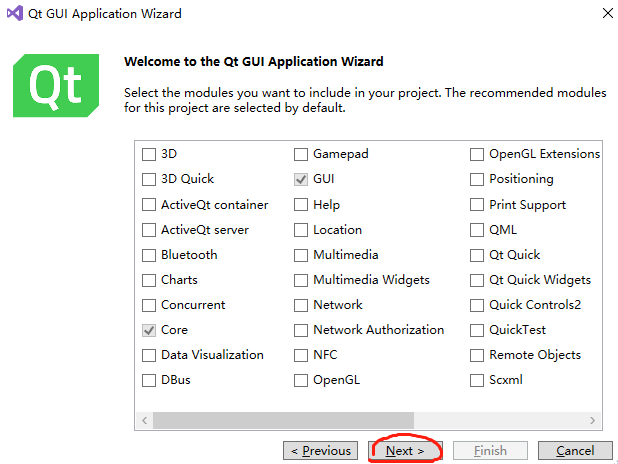Tick the 3D Quick module
Screen dimensions: 618x464
(149, 179)
